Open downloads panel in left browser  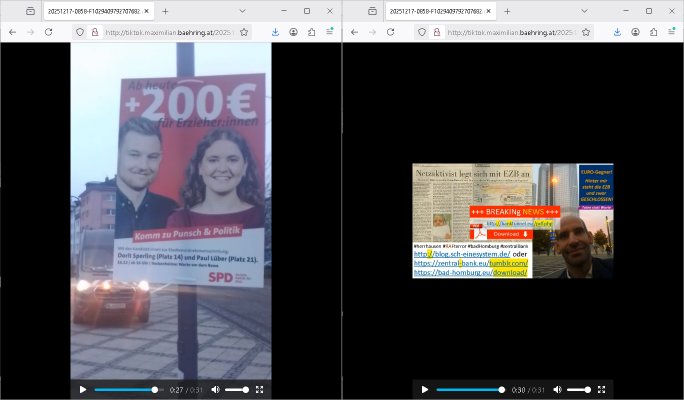tap(275, 32)
